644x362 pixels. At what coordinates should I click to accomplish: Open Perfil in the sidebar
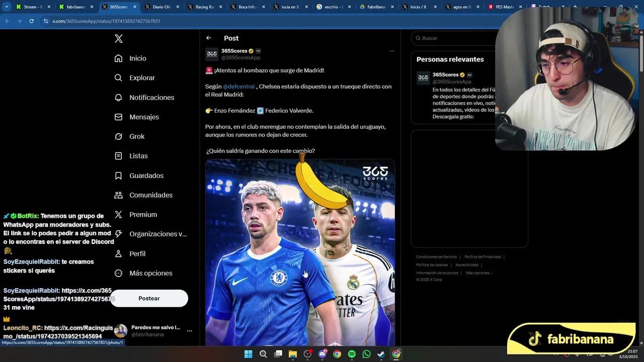click(x=130, y=253)
